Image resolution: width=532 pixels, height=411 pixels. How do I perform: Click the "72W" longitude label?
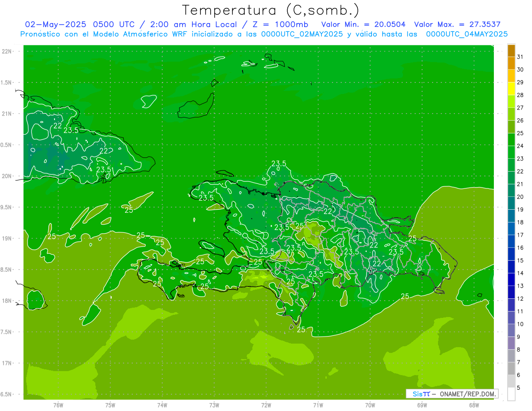(266, 405)
